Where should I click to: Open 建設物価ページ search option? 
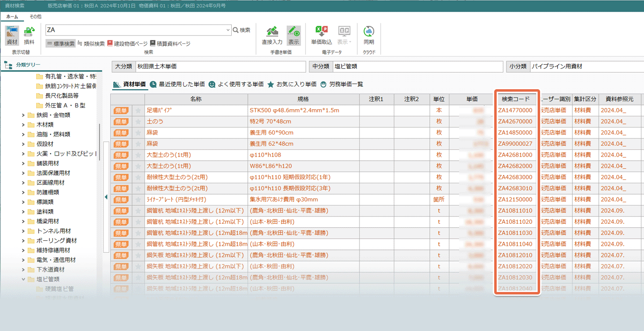[127, 43]
